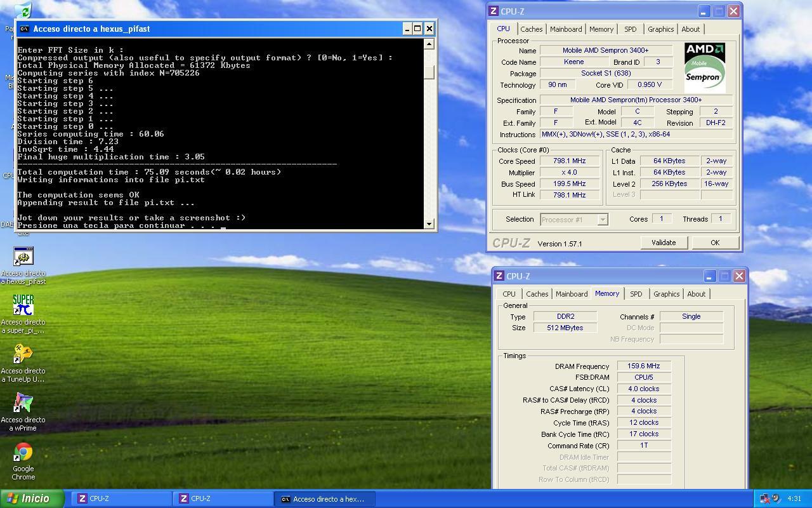The image size is (812, 508).
Task: Open the Caches tab in top CPU-Z window
Action: 532,29
